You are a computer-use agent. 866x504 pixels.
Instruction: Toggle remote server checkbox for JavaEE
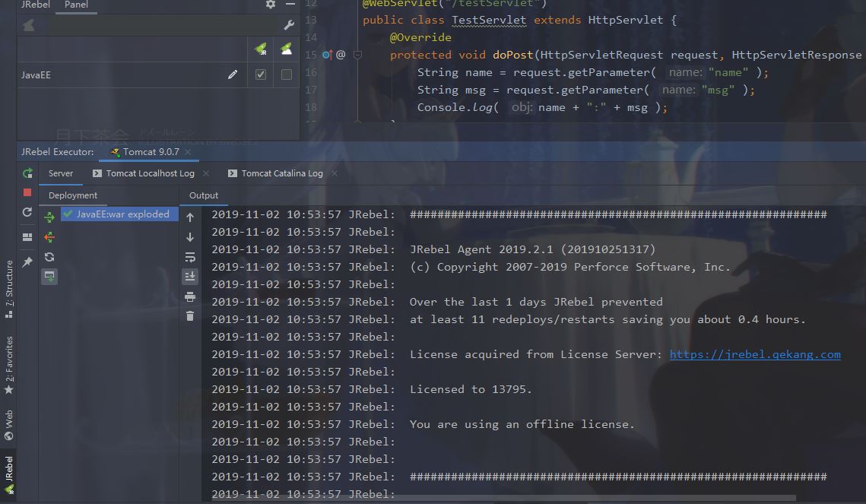[x=286, y=74]
